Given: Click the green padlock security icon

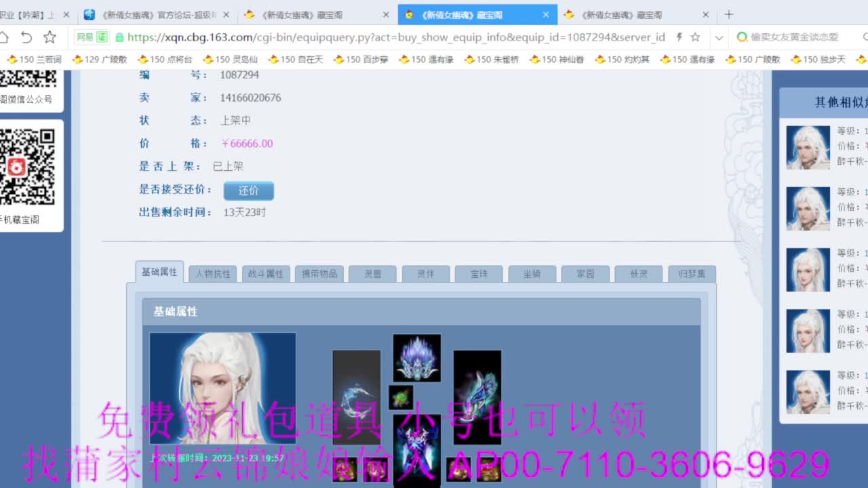Looking at the screenshot, I should (120, 37).
